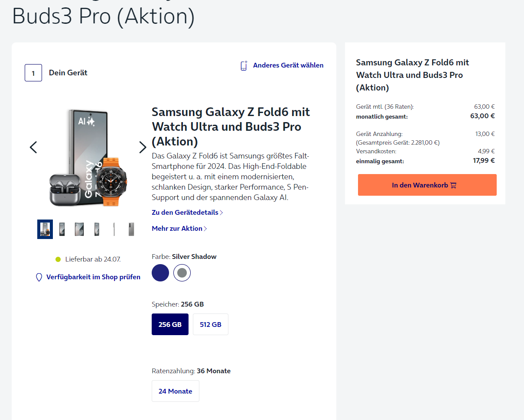Choose 256 GB storage option

click(170, 324)
